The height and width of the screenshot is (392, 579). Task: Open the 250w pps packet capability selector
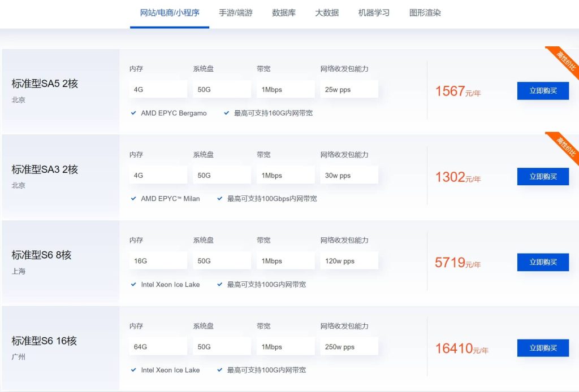(349, 346)
